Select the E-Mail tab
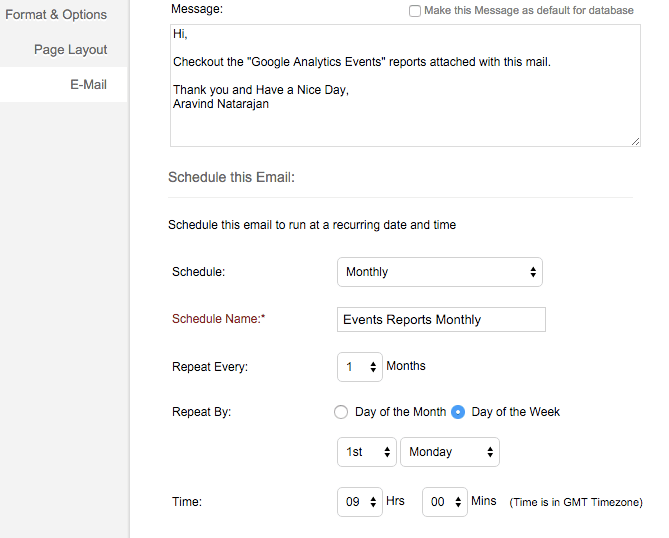This screenshot has width=669, height=538. [x=88, y=85]
